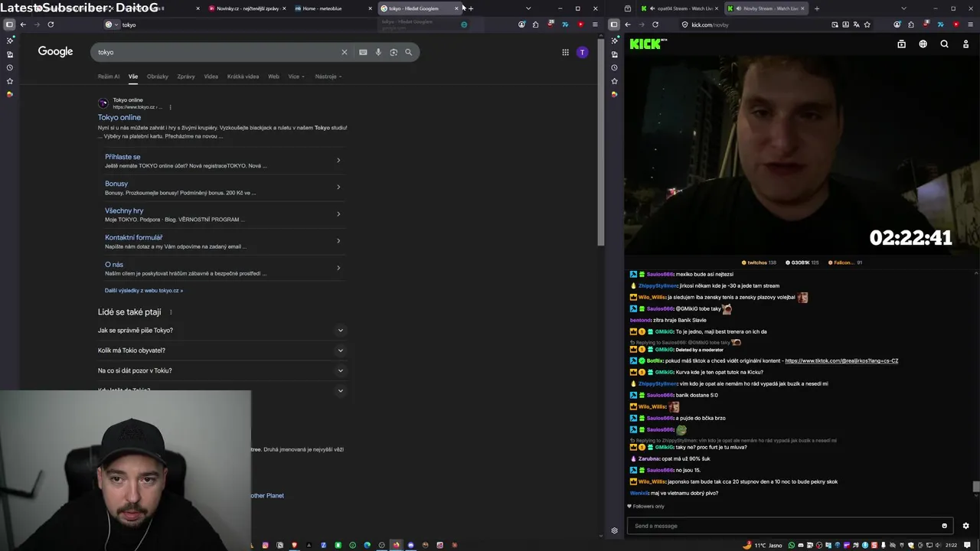Close the 'tokyo - Hledat Googlem' tab
980x551 pixels.
456,8
